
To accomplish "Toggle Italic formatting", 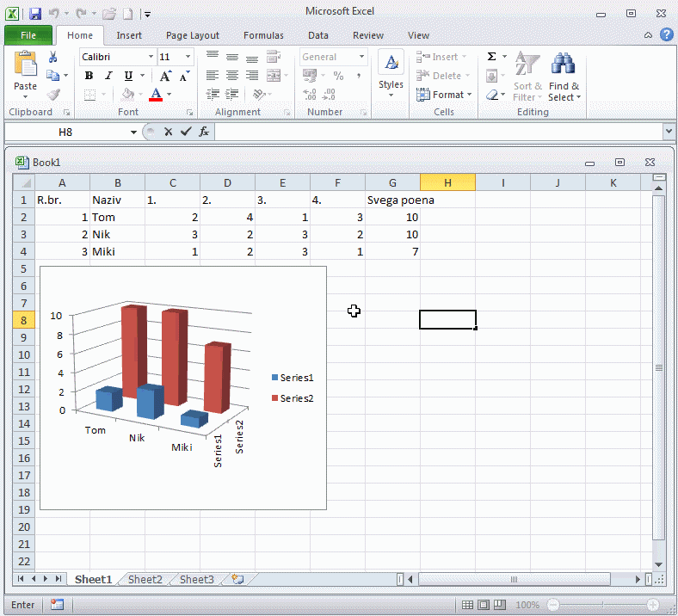I will click(108, 76).
